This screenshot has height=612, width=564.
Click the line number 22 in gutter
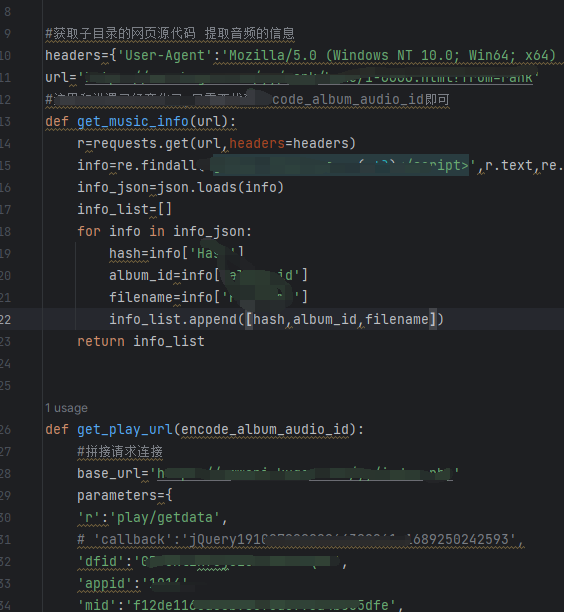(x=5, y=320)
